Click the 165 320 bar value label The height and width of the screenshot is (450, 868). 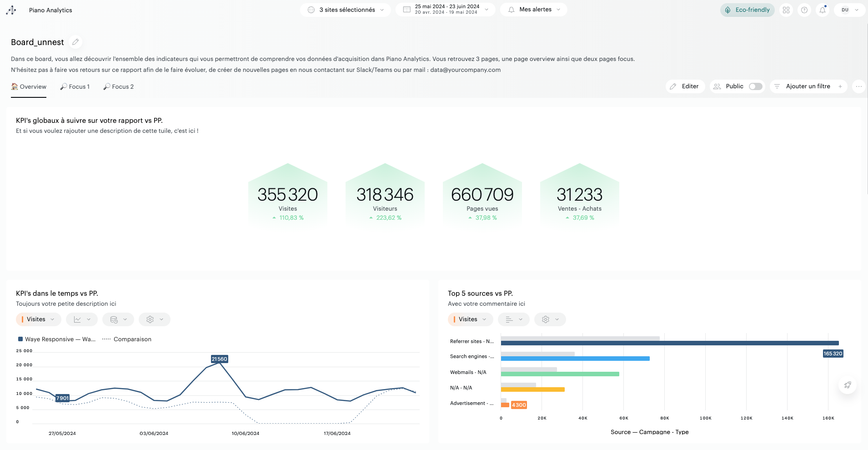833,354
